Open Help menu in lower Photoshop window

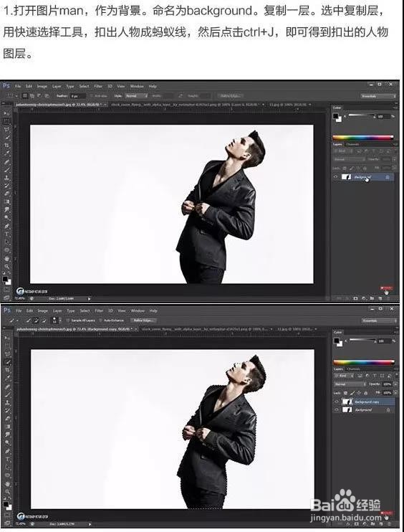153,310
